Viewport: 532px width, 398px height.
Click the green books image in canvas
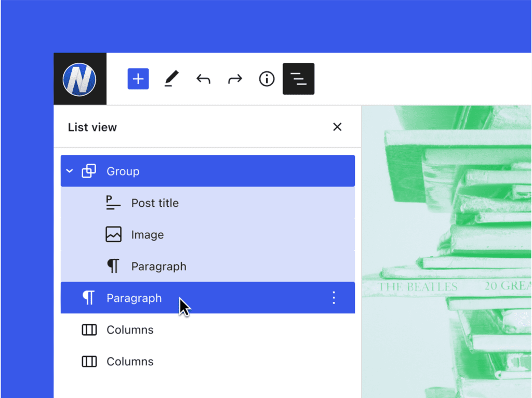[x=446, y=251]
